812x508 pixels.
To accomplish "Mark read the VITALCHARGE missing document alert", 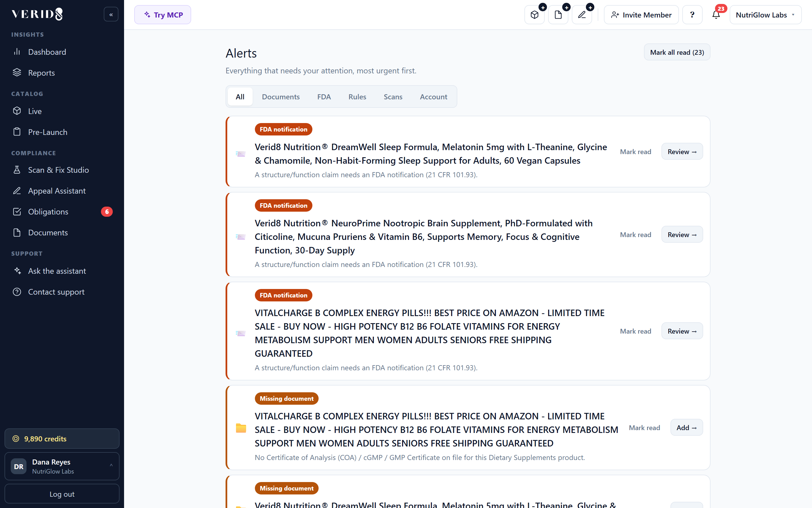I will (x=644, y=427).
